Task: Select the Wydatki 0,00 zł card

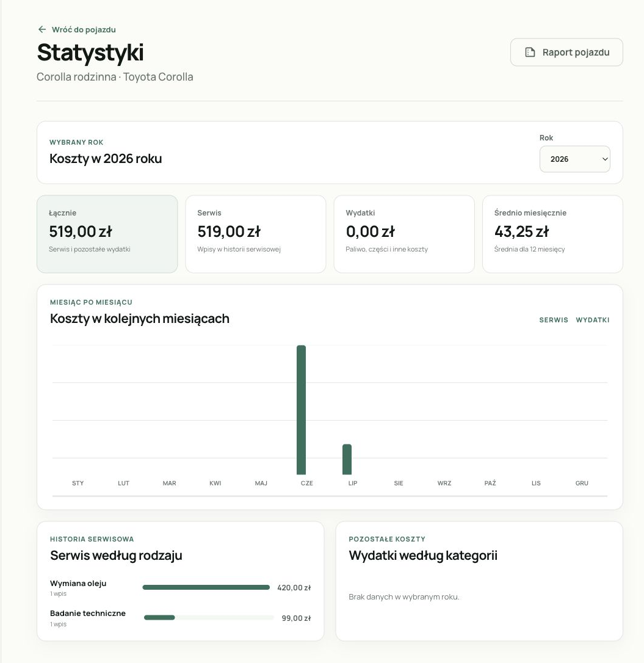Action: coord(404,234)
